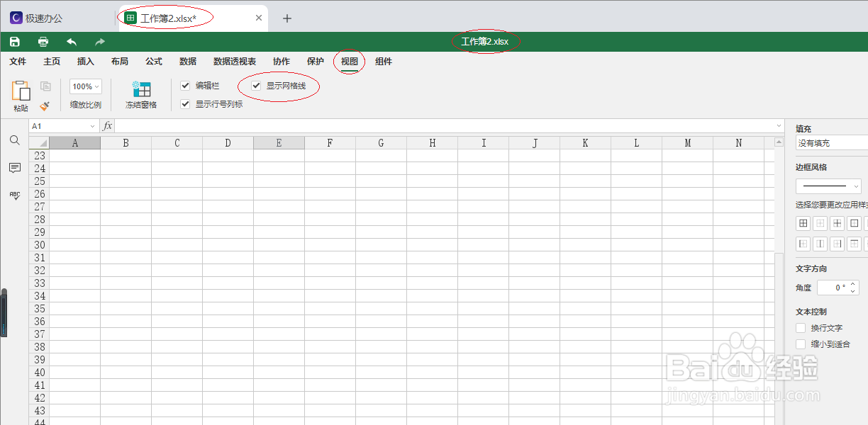Click the fx insert function icon

(x=108, y=126)
